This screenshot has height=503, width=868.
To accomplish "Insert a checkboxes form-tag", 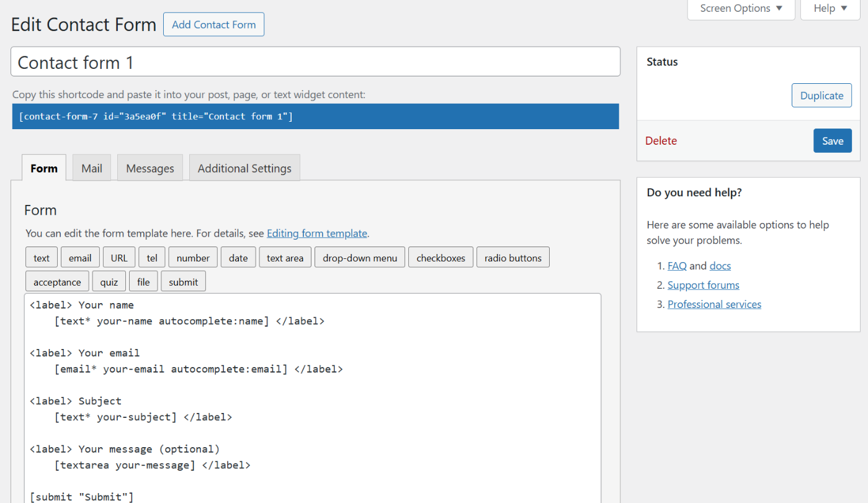I will [441, 256].
